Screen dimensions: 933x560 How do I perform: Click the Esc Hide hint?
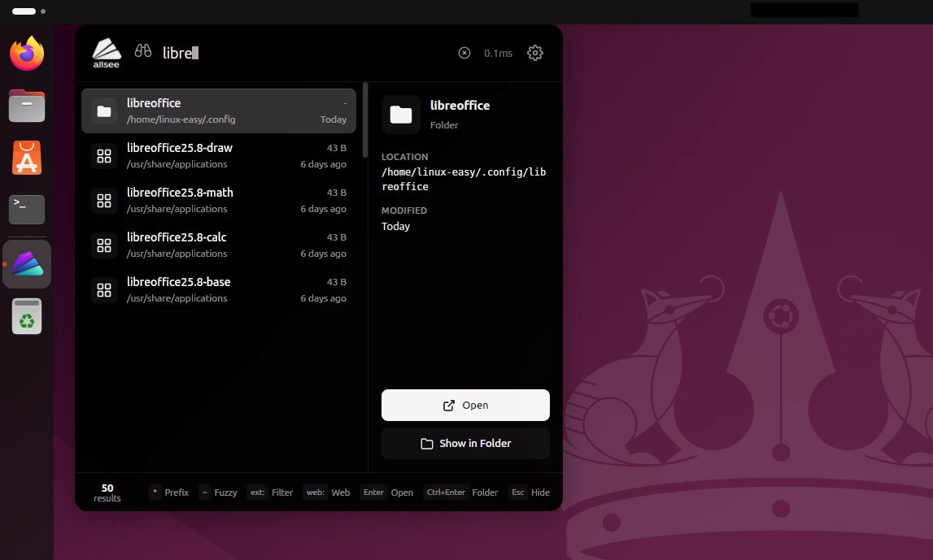529,492
